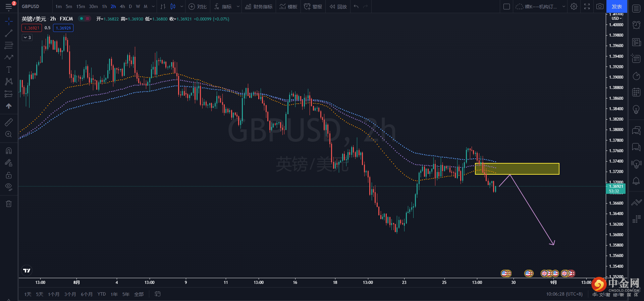Click the blue 发表 publish button

[617, 6]
